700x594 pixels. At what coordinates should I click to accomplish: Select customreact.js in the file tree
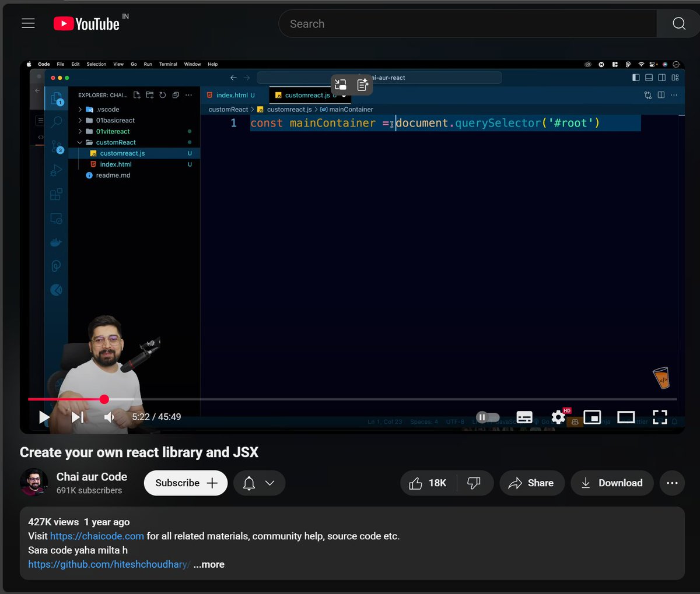point(134,153)
